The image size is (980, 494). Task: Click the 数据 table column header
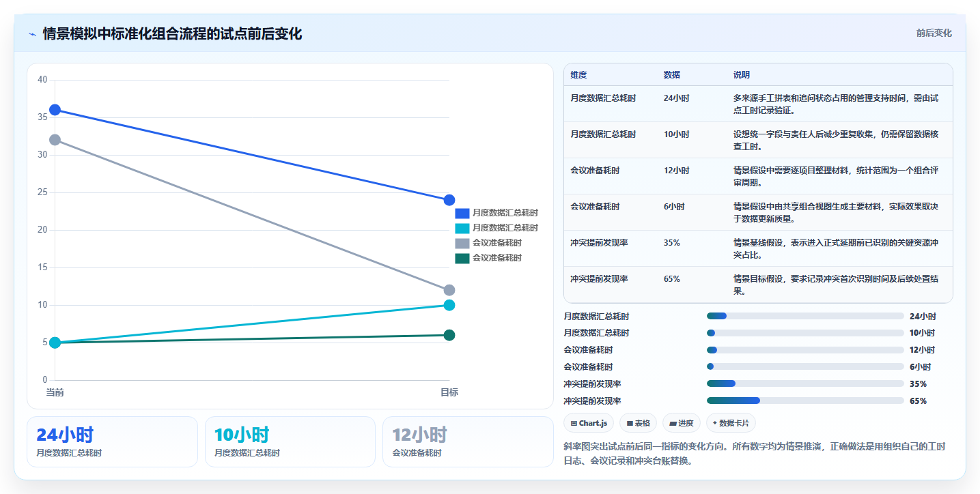[x=671, y=75]
